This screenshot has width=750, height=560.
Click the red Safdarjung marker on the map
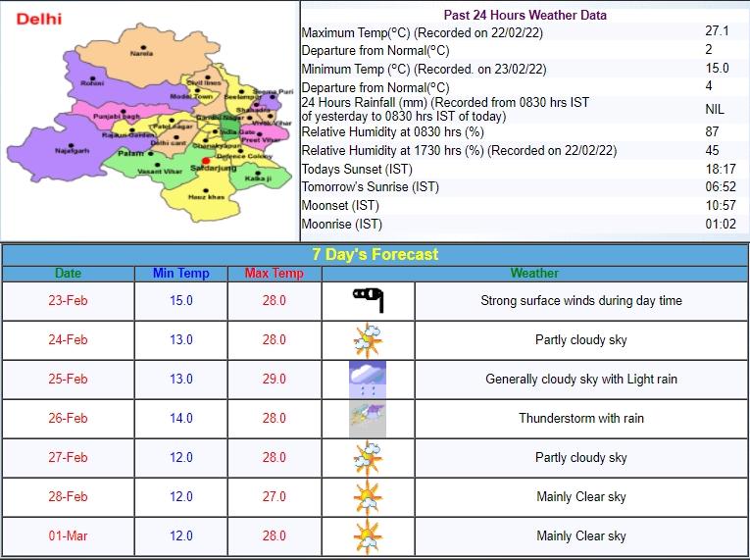(205, 162)
